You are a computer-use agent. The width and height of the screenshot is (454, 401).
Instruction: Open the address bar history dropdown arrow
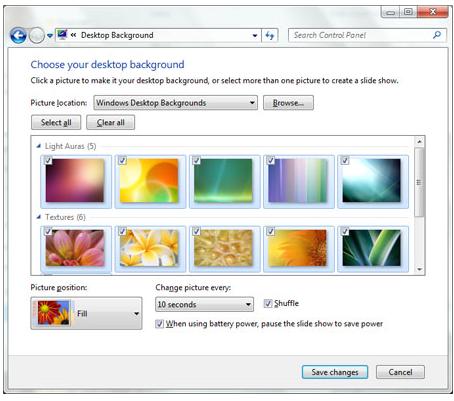255,35
